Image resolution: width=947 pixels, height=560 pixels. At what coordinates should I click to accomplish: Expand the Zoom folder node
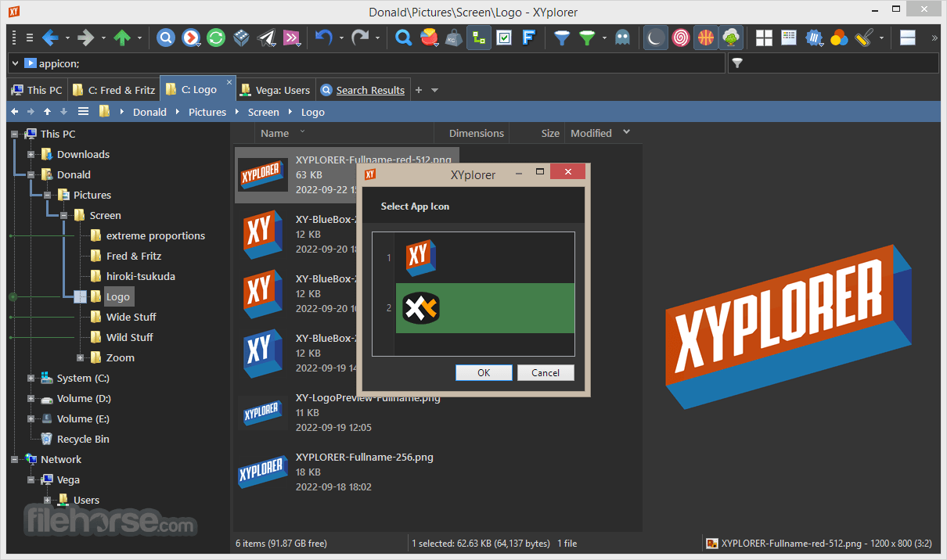[x=81, y=357]
